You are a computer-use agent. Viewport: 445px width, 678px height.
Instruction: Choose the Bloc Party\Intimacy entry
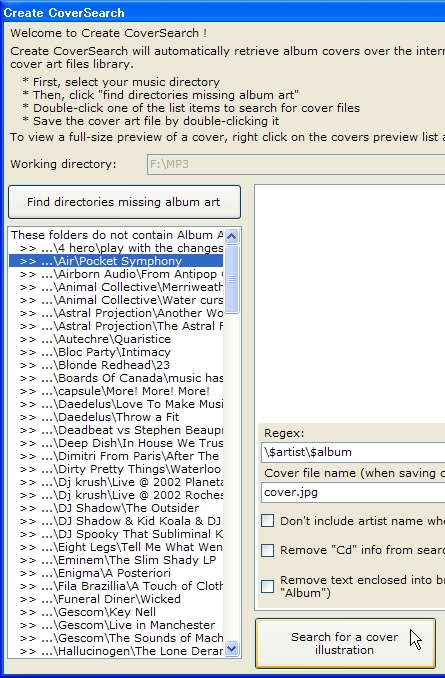116,352
